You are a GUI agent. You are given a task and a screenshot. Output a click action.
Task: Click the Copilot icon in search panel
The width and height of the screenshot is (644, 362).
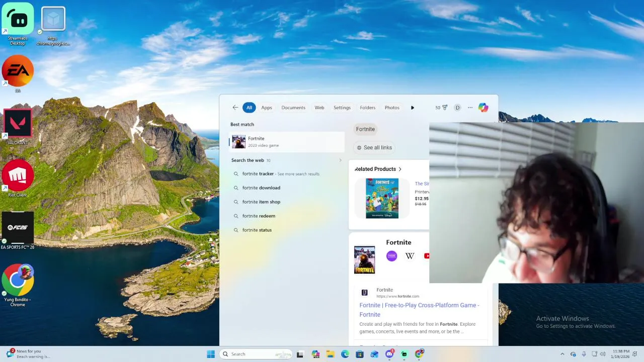[483, 107]
